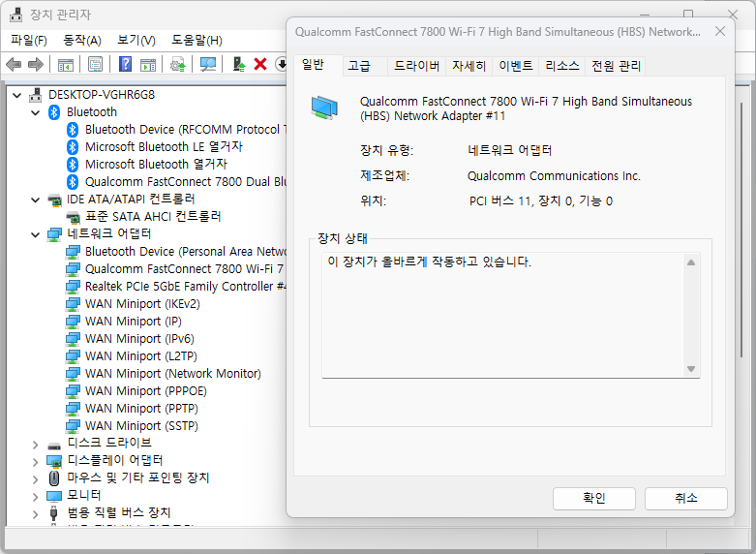This screenshot has height=554, width=756.
Task: Toggle the show/hide action pane icon
Action: [148, 64]
